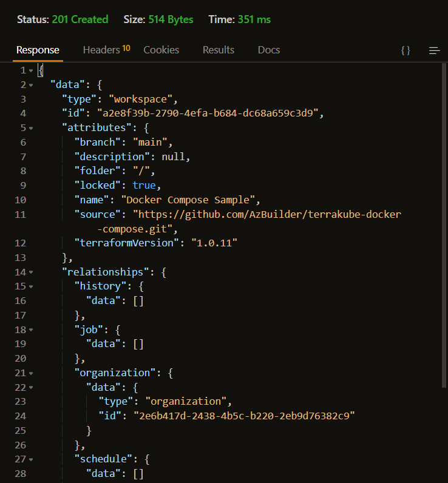Fold the organization "data" object on line 22
448x483 pixels.
click(x=31, y=388)
